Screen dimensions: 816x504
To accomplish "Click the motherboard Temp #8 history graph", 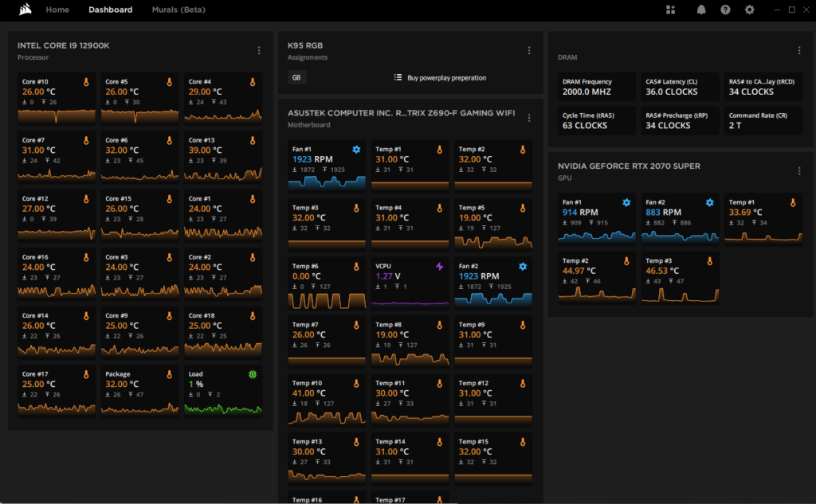I will [x=410, y=359].
